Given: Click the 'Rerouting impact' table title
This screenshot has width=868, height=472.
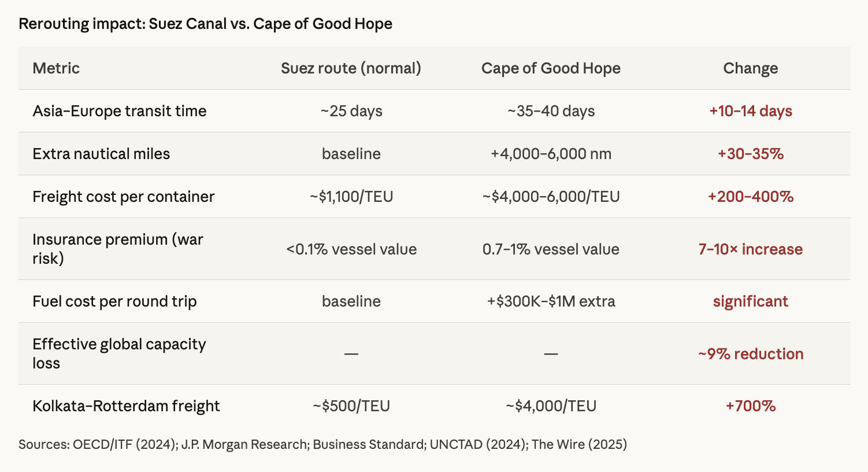Looking at the screenshot, I should [205, 24].
